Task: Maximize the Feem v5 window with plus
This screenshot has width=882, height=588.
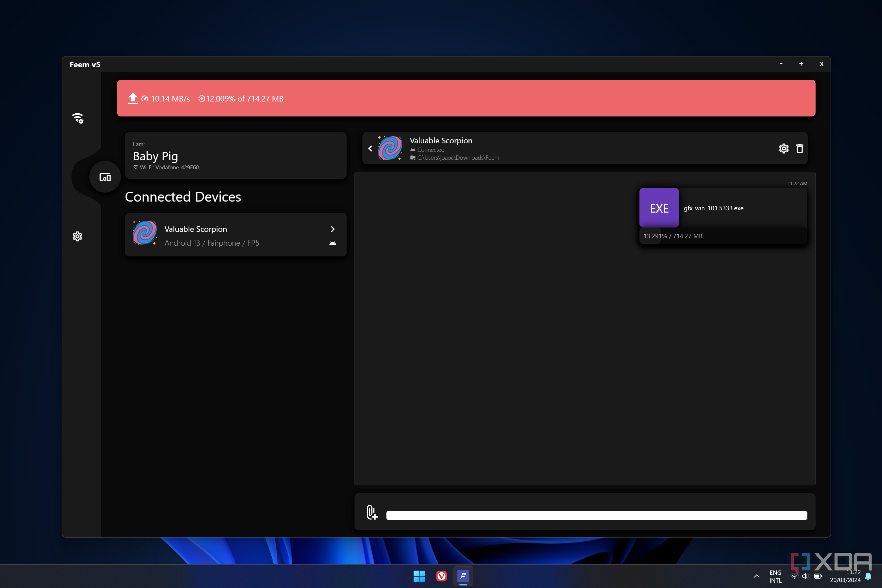Action: click(x=801, y=64)
